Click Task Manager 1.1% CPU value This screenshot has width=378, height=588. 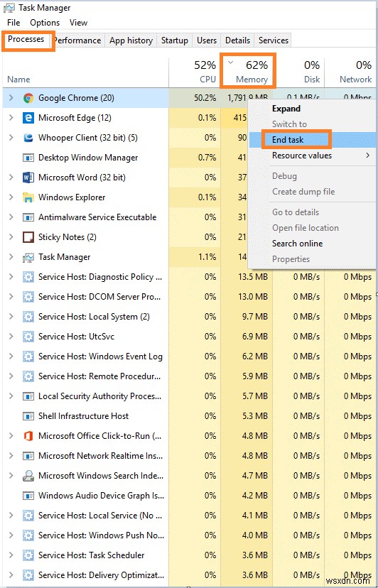207,257
